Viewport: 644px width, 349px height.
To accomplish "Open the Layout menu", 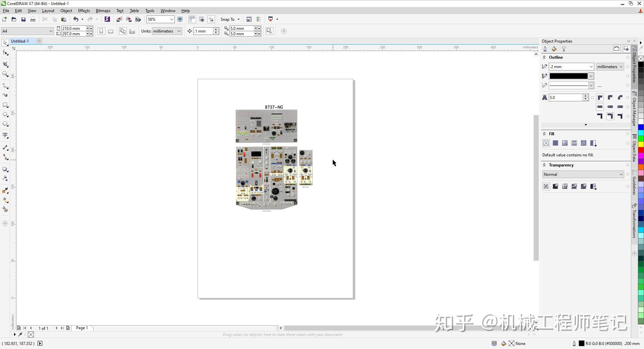I will click(48, 11).
